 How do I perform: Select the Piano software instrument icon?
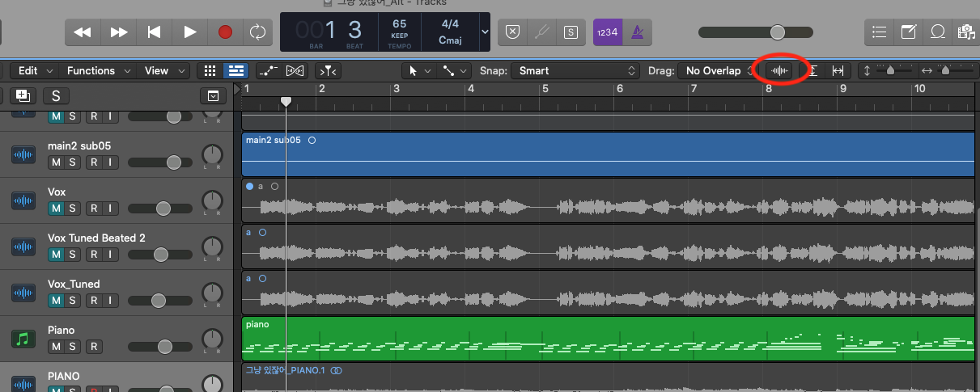coord(23,339)
